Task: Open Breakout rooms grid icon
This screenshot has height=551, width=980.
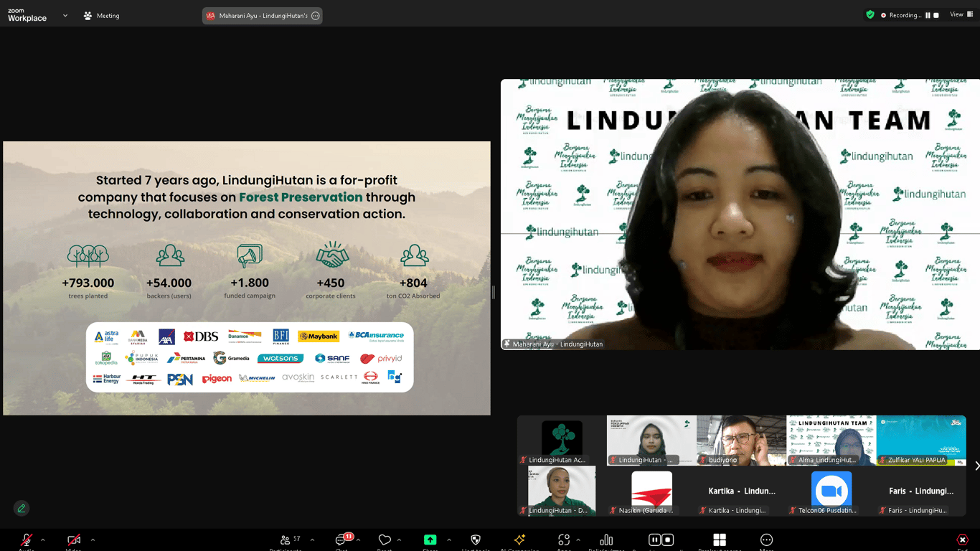Action: point(720,540)
